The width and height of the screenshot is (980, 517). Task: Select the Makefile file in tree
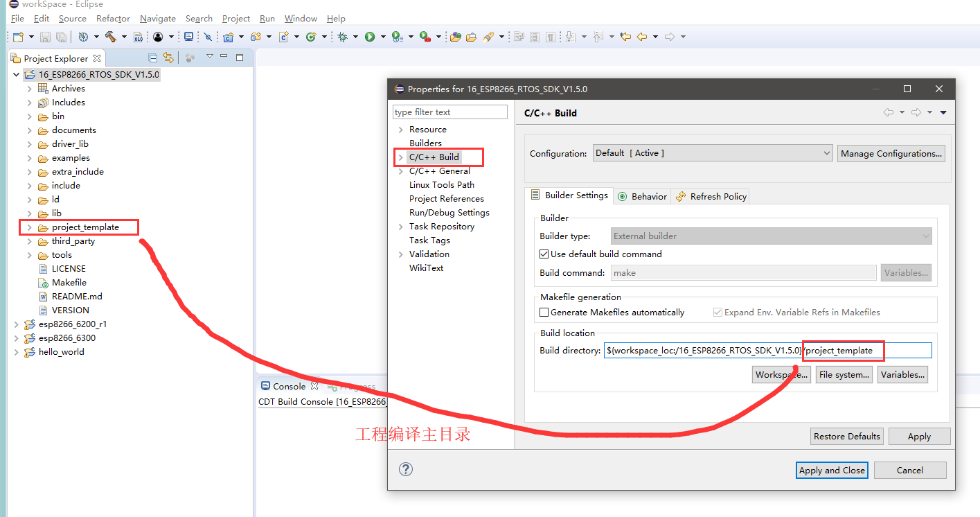[x=69, y=283]
